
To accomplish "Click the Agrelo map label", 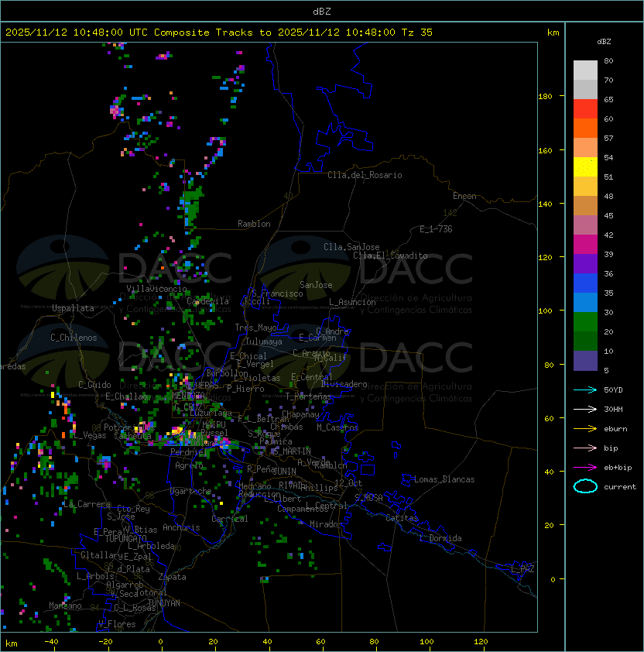I will point(189,465).
